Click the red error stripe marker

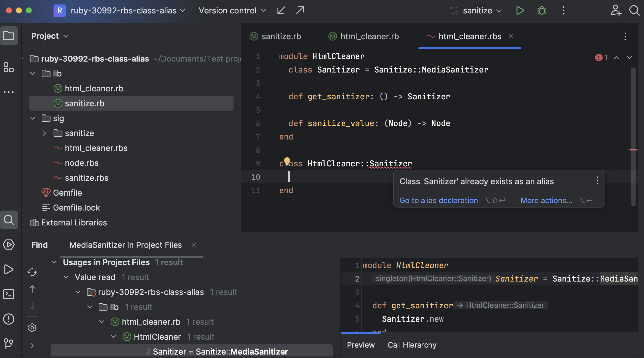click(x=633, y=150)
